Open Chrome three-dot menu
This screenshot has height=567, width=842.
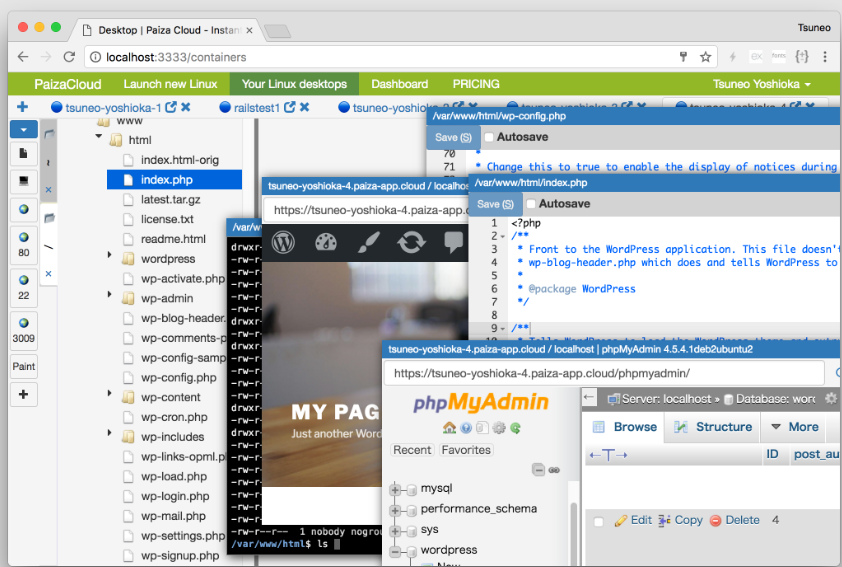click(825, 57)
